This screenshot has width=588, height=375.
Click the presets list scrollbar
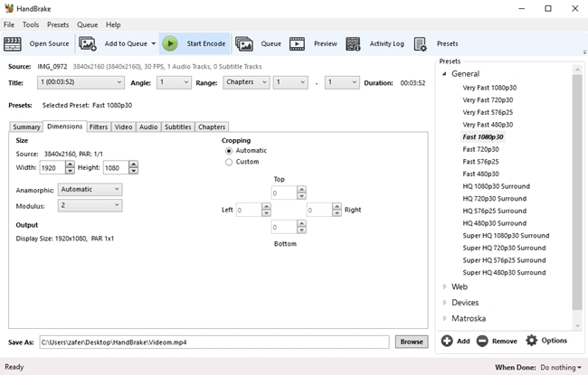(x=577, y=192)
